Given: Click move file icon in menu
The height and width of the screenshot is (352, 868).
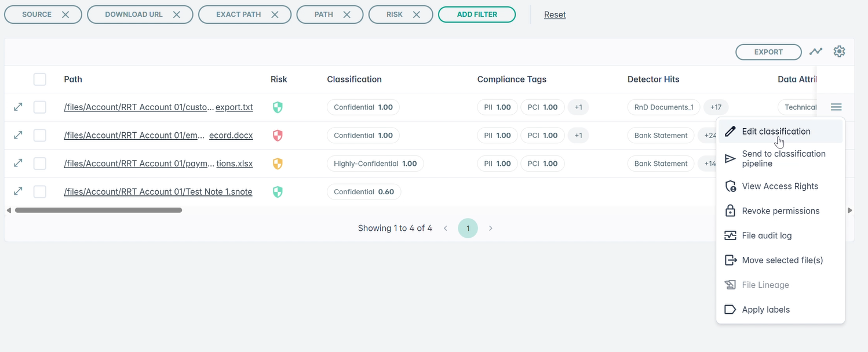Looking at the screenshot, I should click(x=731, y=260).
